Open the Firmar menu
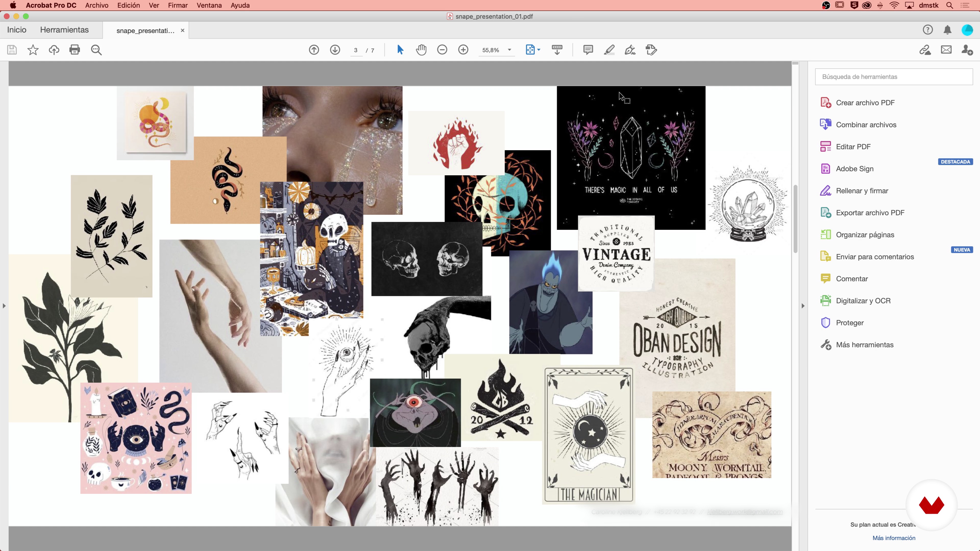Image resolution: width=980 pixels, height=551 pixels. pos(178,5)
